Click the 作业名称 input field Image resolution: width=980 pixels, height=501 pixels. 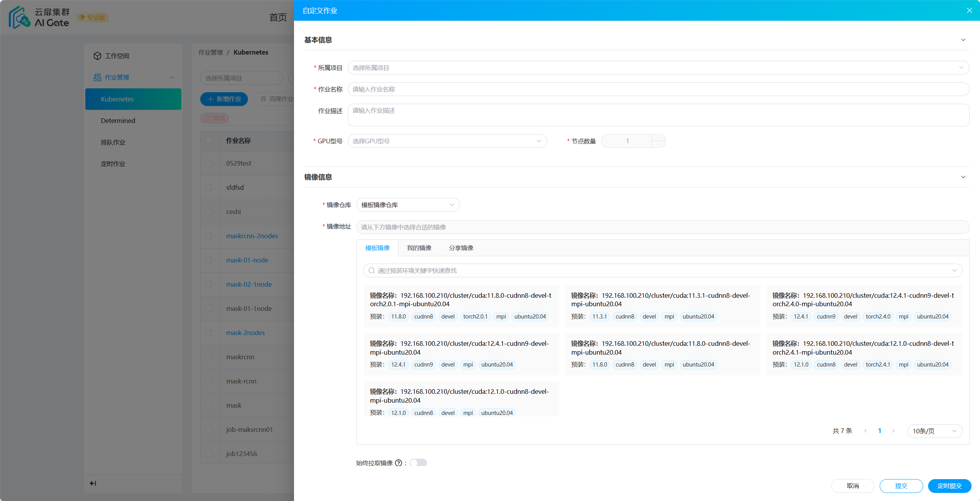tap(658, 89)
